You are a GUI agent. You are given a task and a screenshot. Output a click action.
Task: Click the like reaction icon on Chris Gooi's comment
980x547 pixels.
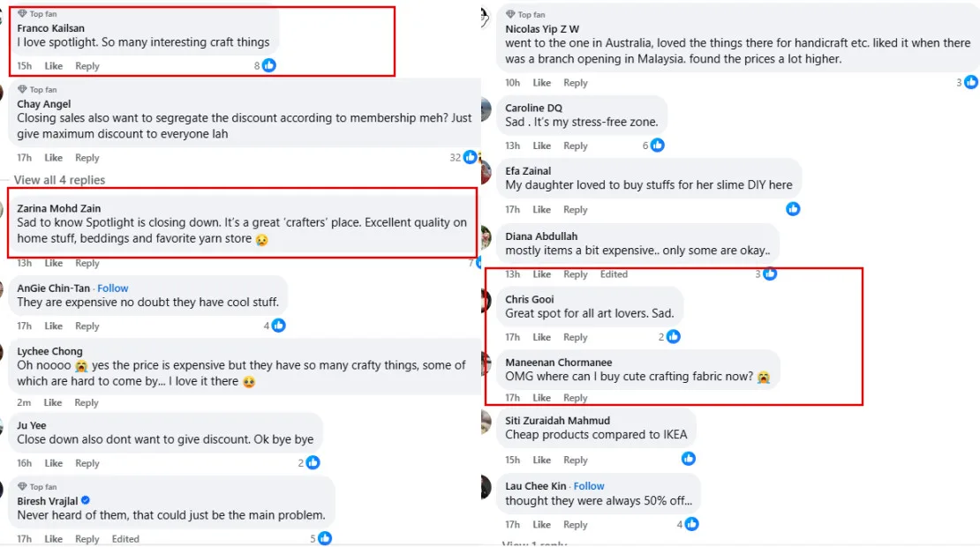pyautogui.click(x=674, y=337)
